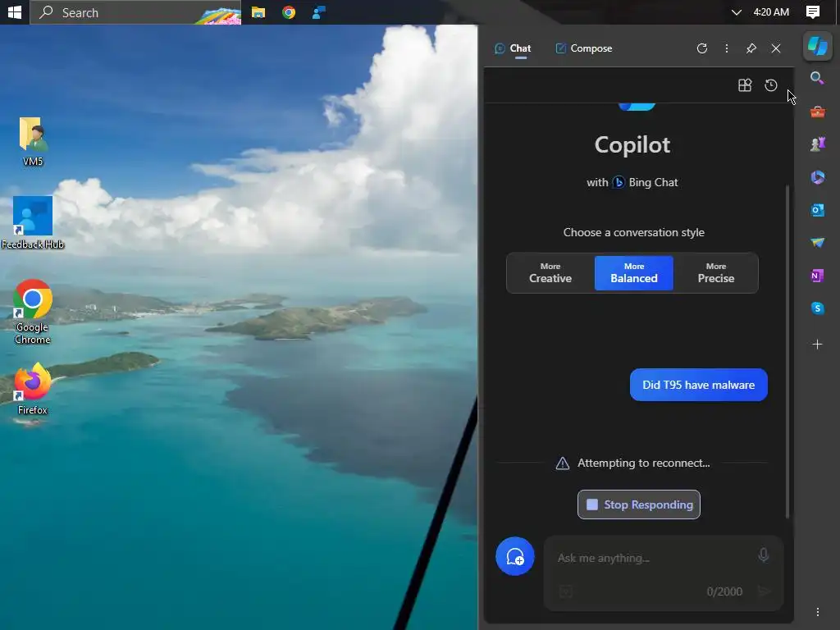
Task: Choose More Balanced conversation style
Action: pyautogui.click(x=634, y=273)
